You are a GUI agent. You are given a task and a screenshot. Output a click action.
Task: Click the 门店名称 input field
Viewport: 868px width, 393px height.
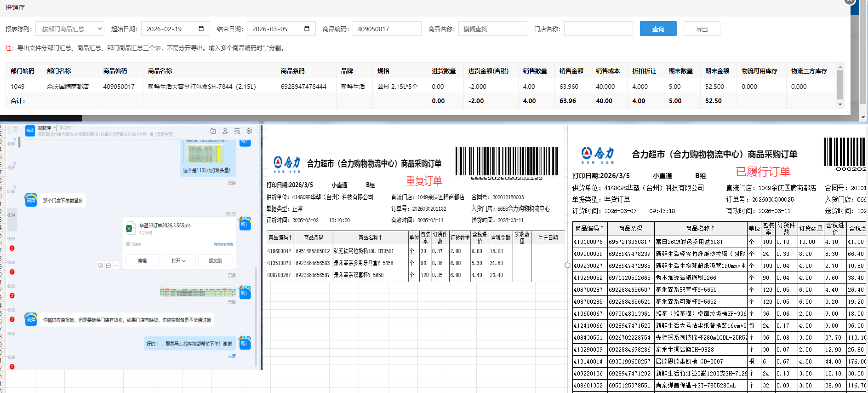pos(598,29)
